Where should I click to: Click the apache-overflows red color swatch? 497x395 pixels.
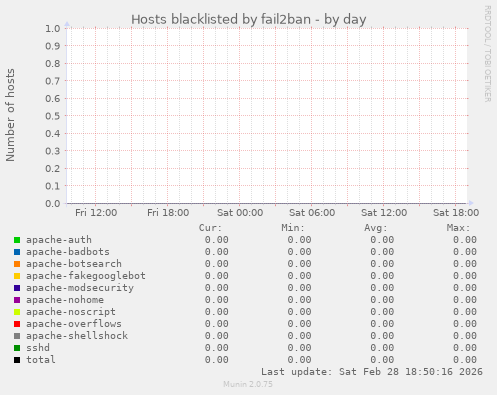coord(17,324)
